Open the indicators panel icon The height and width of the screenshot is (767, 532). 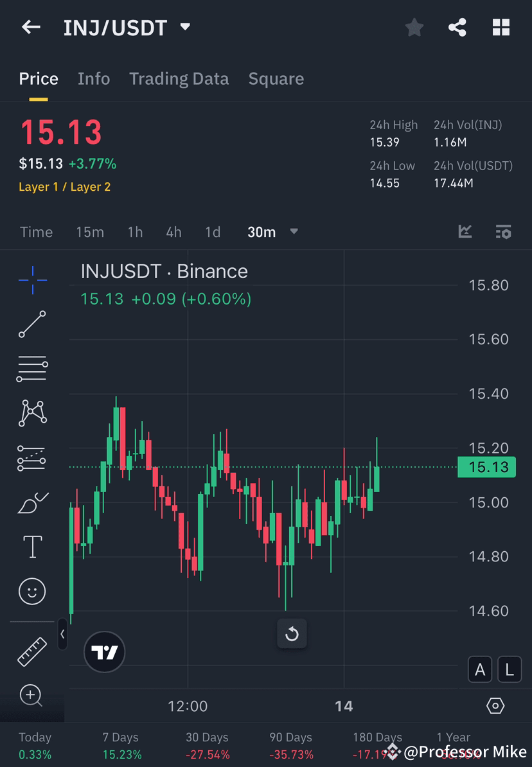point(503,232)
